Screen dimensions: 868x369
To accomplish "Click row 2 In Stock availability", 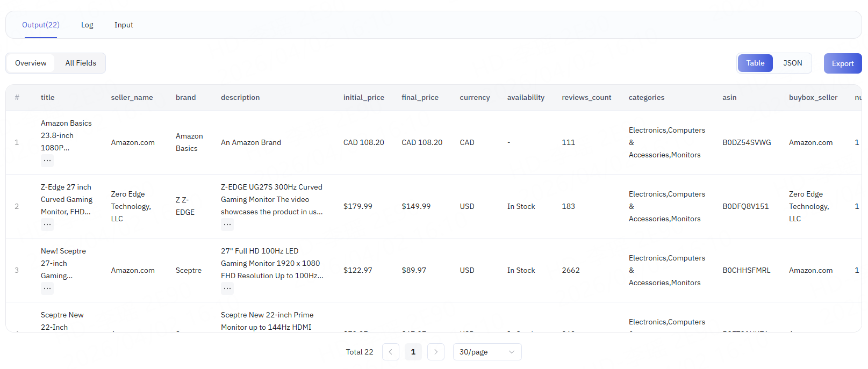I will coord(521,206).
